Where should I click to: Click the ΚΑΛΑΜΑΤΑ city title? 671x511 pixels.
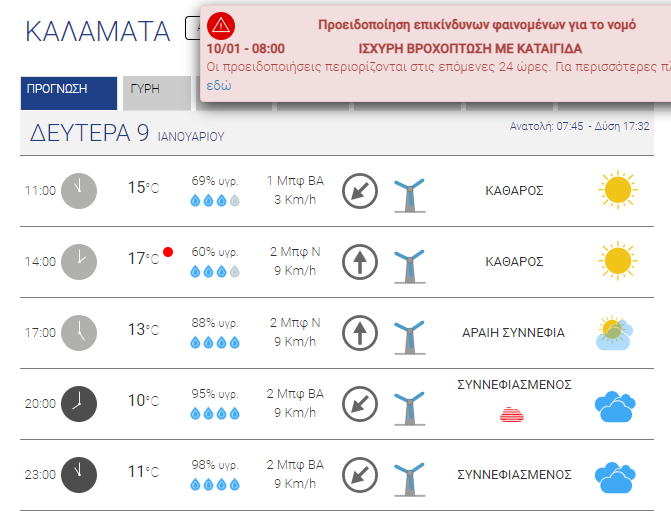click(x=98, y=32)
